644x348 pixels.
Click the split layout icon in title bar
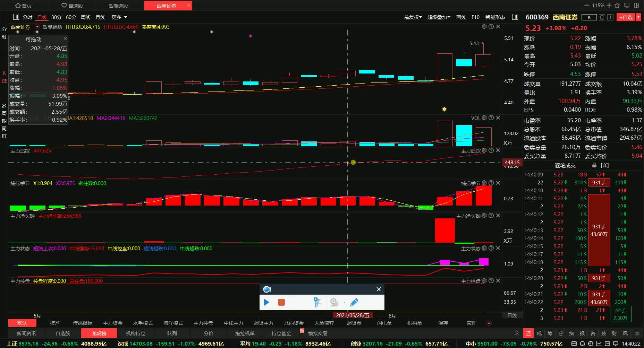tap(637, 5)
